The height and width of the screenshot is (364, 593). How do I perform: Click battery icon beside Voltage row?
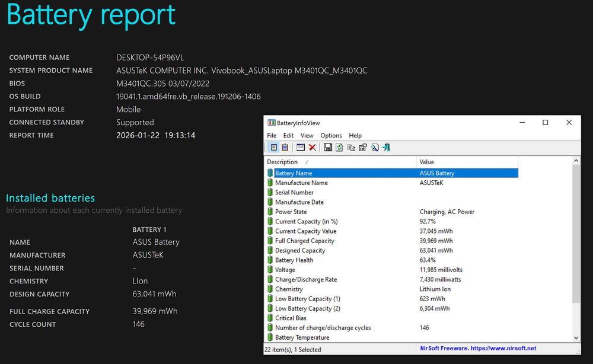pos(270,270)
